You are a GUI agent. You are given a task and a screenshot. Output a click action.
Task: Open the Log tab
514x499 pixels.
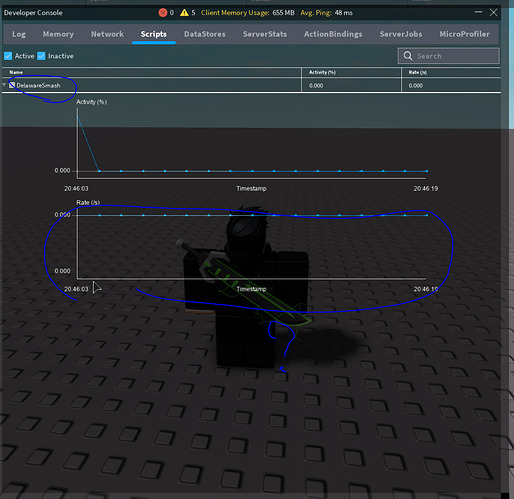(19, 34)
